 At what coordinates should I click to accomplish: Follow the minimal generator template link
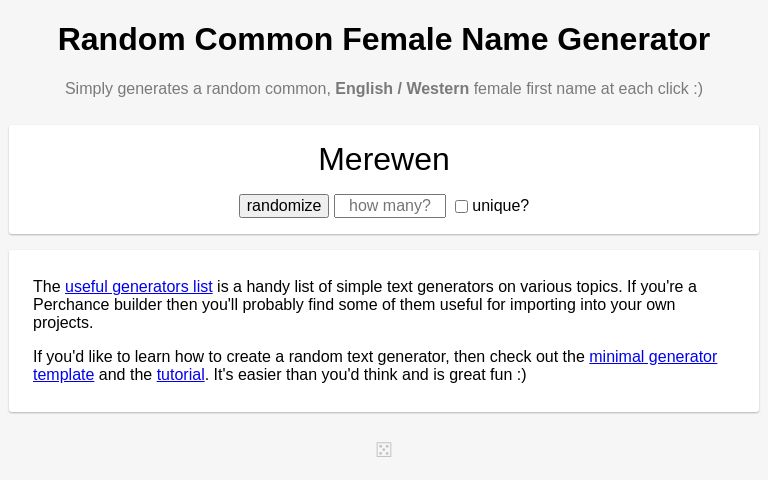tap(652, 357)
